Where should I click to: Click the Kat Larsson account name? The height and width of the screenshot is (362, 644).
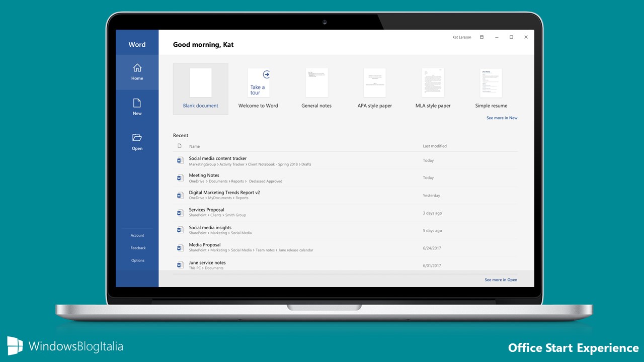pyautogui.click(x=462, y=37)
